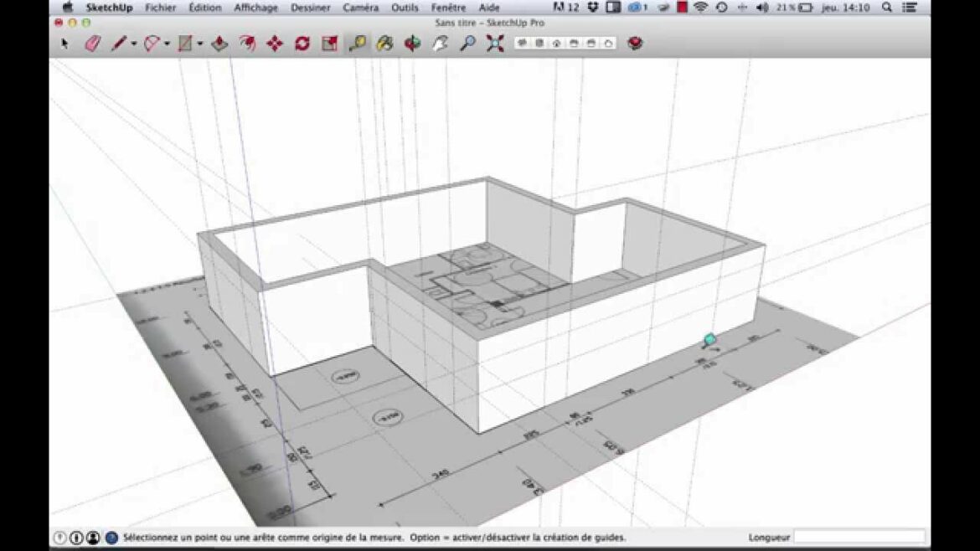The image size is (980, 551).
Task: Pick the Eraser tool
Action: click(x=90, y=44)
